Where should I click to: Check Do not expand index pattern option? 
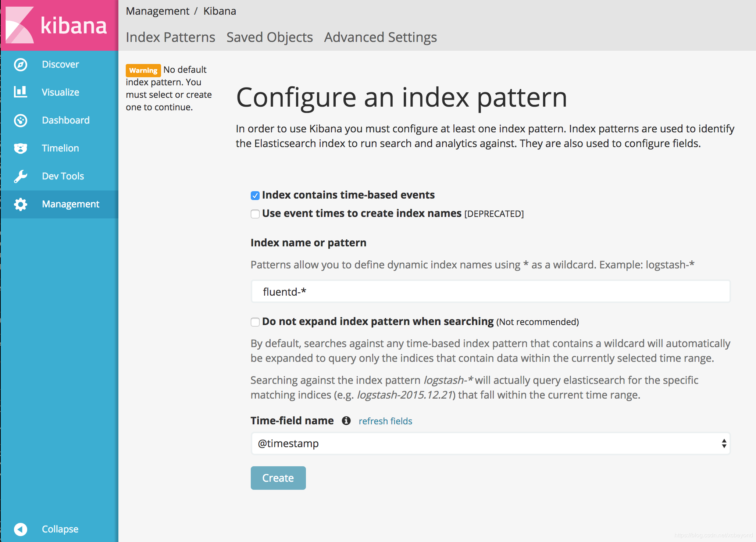255,322
